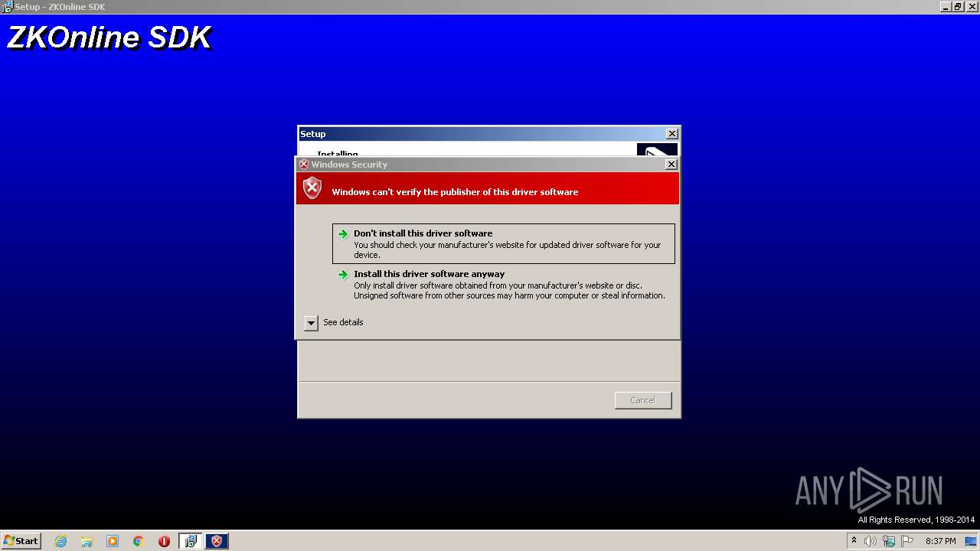The height and width of the screenshot is (551, 980).
Task: Click green arrow beside Don't install option
Action: click(x=343, y=234)
